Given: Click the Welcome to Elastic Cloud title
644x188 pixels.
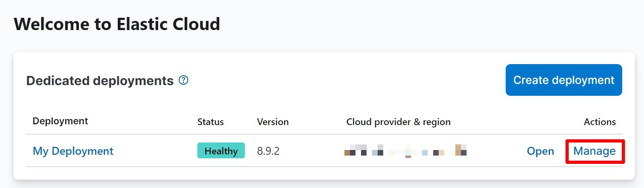Looking at the screenshot, I should pos(117,24).
